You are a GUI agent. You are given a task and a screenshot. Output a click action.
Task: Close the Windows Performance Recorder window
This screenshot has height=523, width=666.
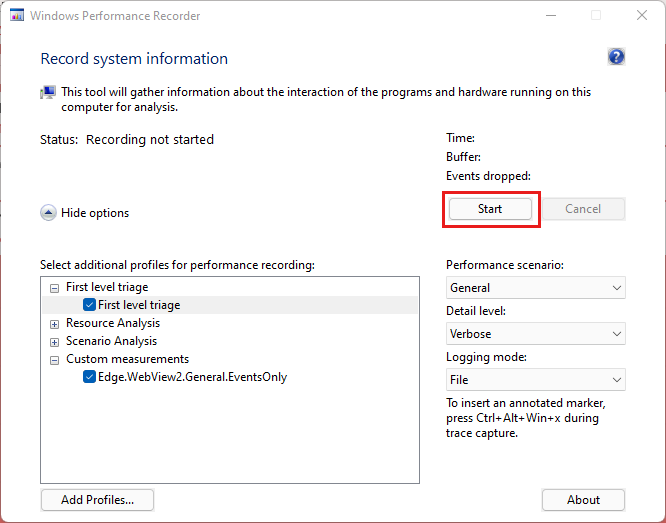coord(642,16)
